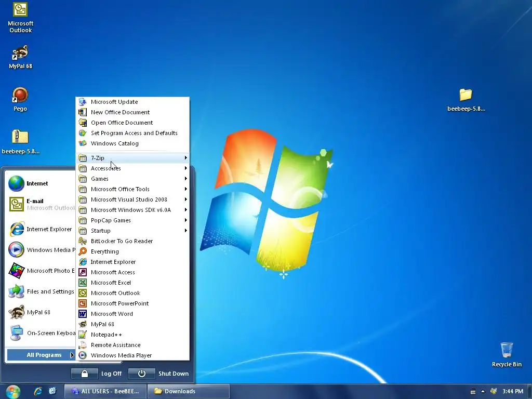Open Remote Assistance
Viewport: 532px width, 399px height.
click(132, 345)
